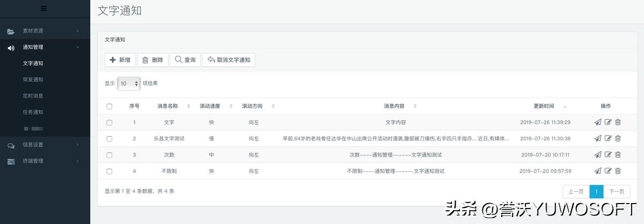Image resolution: width=644 pixels, height=224 pixels.
Task: Select page 1 in pagination
Action: coord(596,191)
